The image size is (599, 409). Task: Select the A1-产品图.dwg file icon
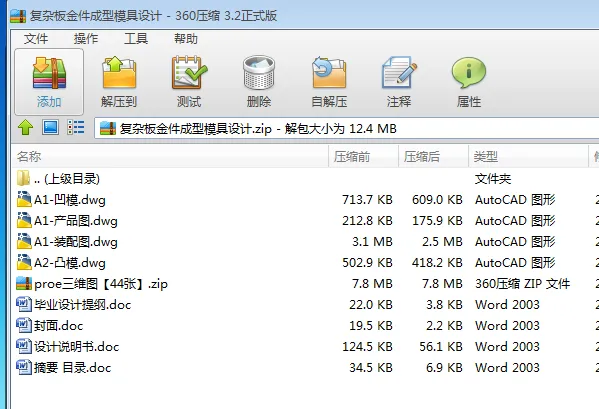point(24,220)
